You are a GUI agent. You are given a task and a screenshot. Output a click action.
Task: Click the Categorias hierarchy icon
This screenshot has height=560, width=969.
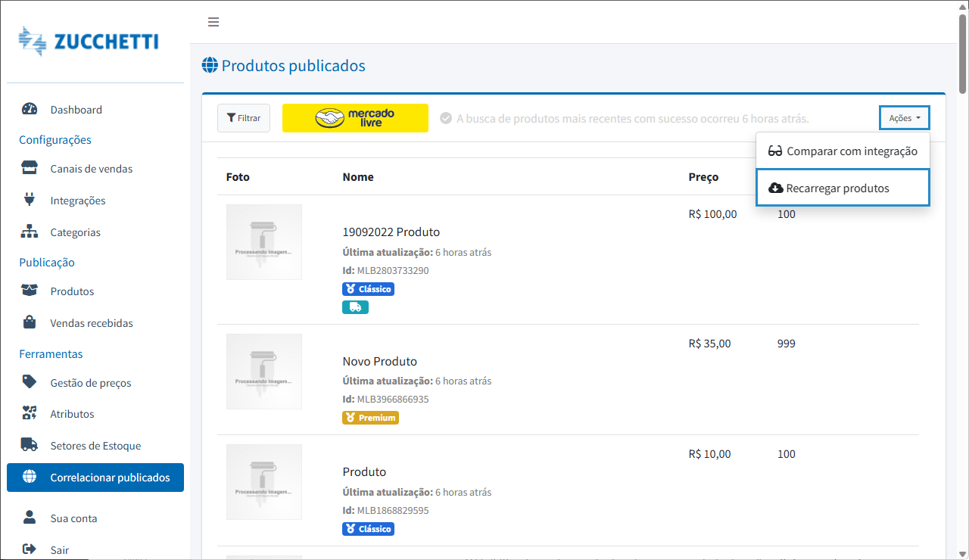click(30, 232)
